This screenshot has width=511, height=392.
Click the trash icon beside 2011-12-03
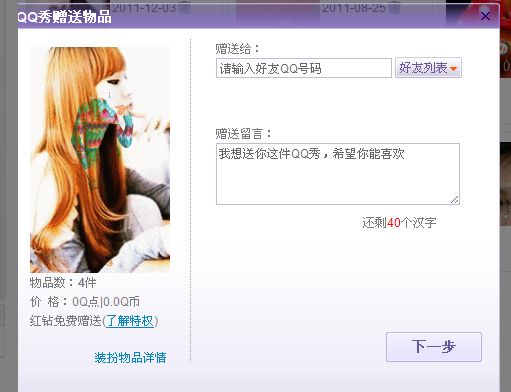pos(184,7)
